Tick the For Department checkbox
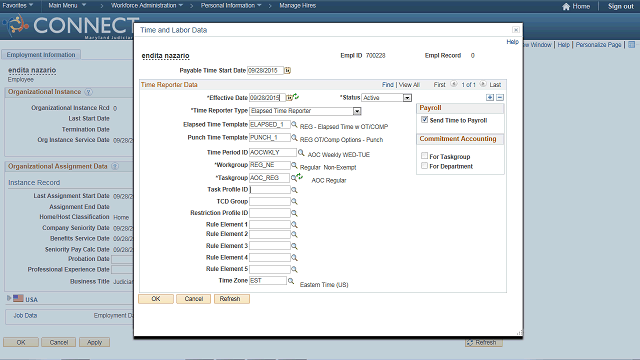This screenshot has width=640, height=360. pos(424,166)
